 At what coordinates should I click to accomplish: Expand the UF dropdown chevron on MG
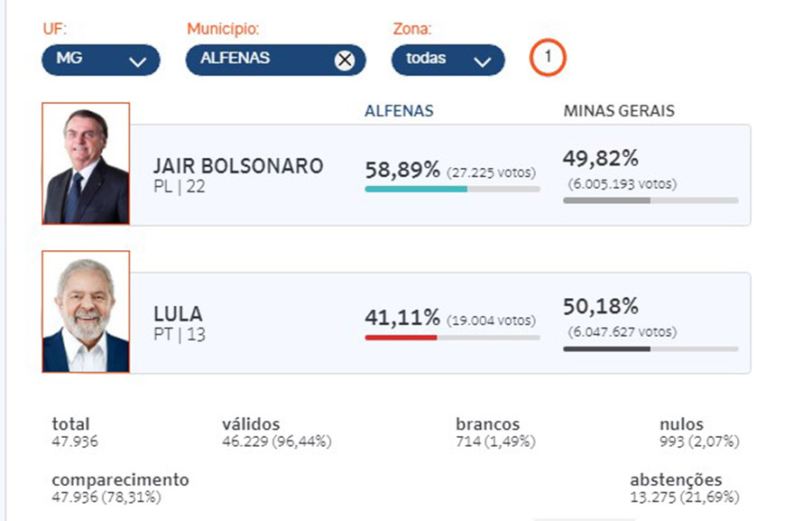(x=138, y=61)
